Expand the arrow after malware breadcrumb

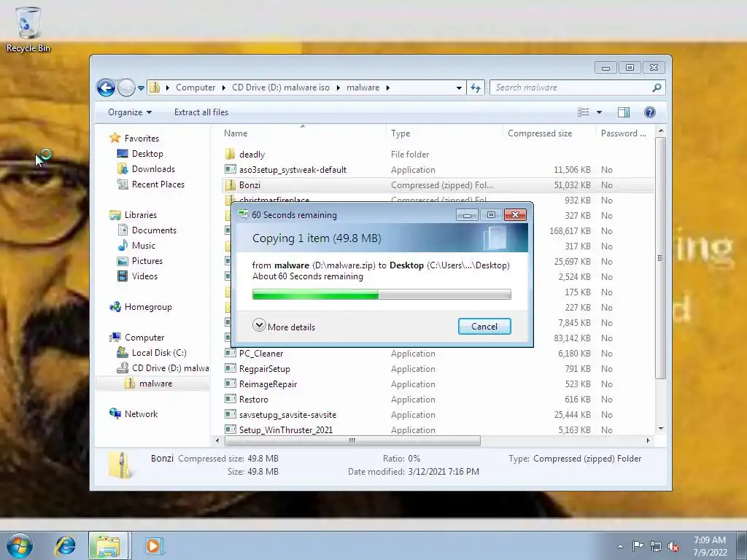388,87
